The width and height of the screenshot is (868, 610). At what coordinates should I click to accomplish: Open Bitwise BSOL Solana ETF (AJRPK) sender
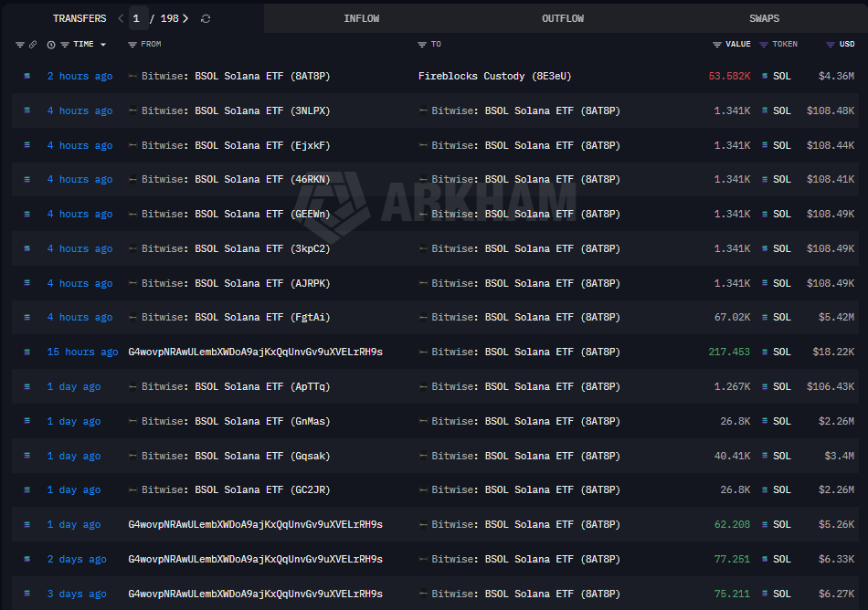click(x=236, y=283)
